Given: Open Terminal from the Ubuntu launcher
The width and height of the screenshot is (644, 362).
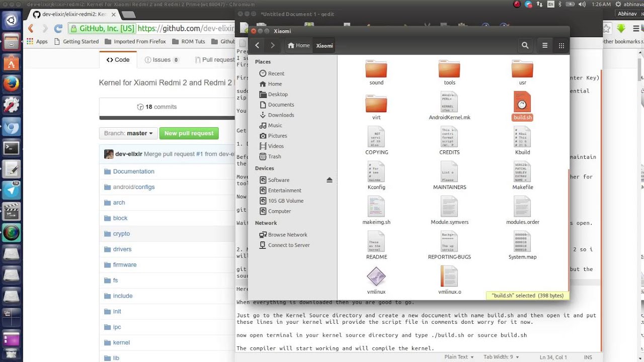Looking at the screenshot, I should tap(11, 148).
